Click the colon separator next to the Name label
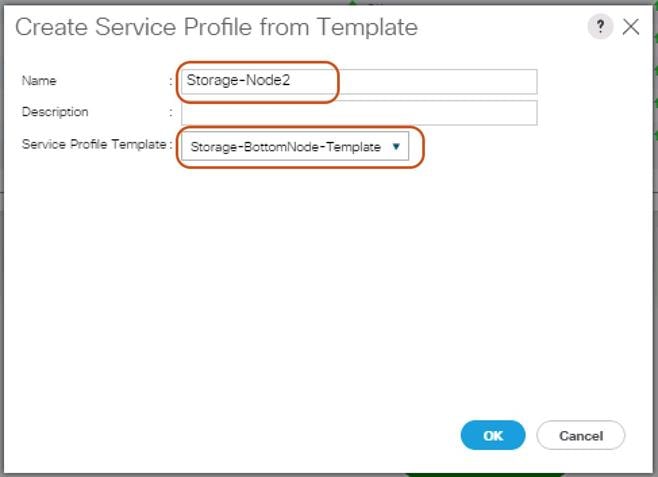 click(171, 81)
